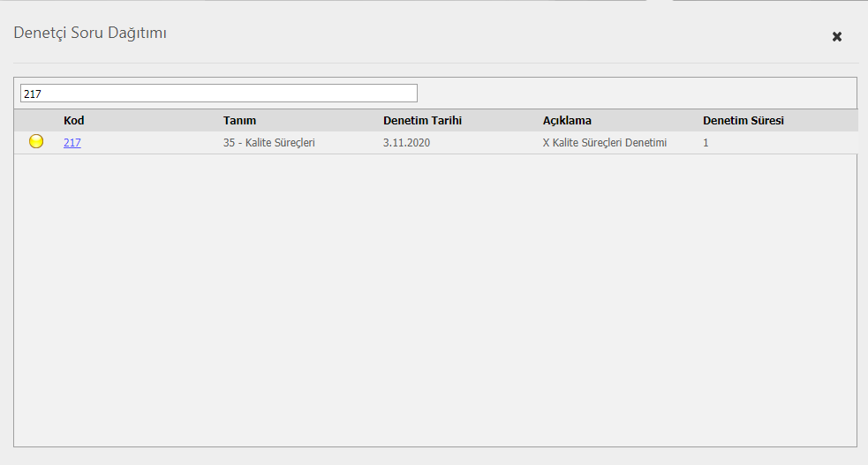Image resolution: width=868 pixels, height=465 pixels.
Task: Sort by the Denetim Süresi column header
Action: [743, 120]
